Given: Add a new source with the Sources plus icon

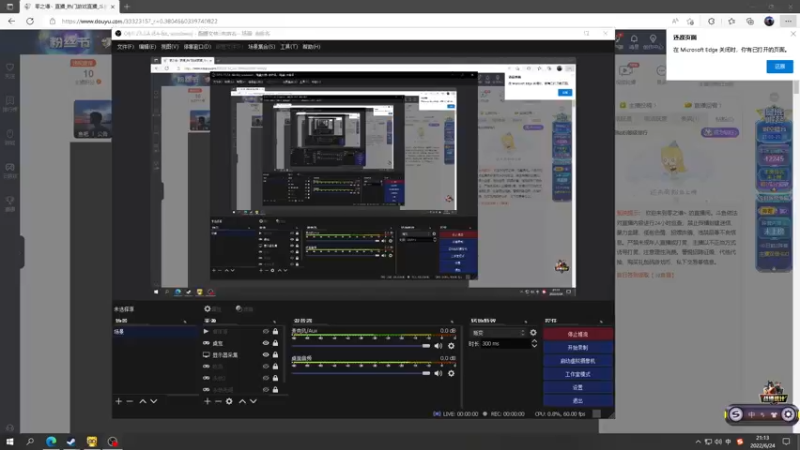Looking at the screenshot, I should (x=207, y=402).
